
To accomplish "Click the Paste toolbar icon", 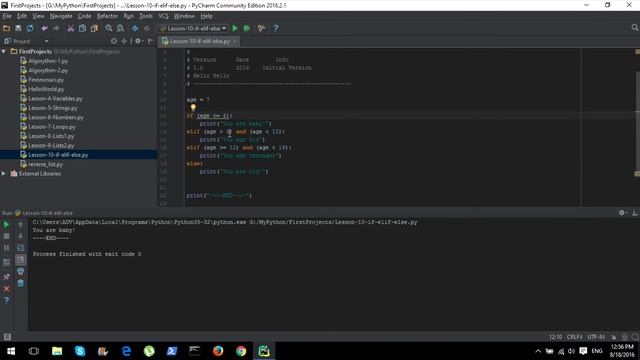I will [x=94, y=28].
